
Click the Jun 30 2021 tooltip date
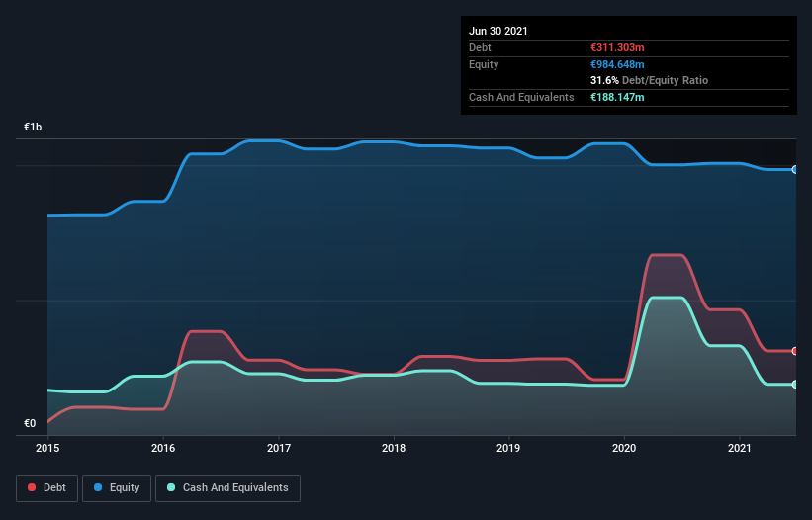498,31
